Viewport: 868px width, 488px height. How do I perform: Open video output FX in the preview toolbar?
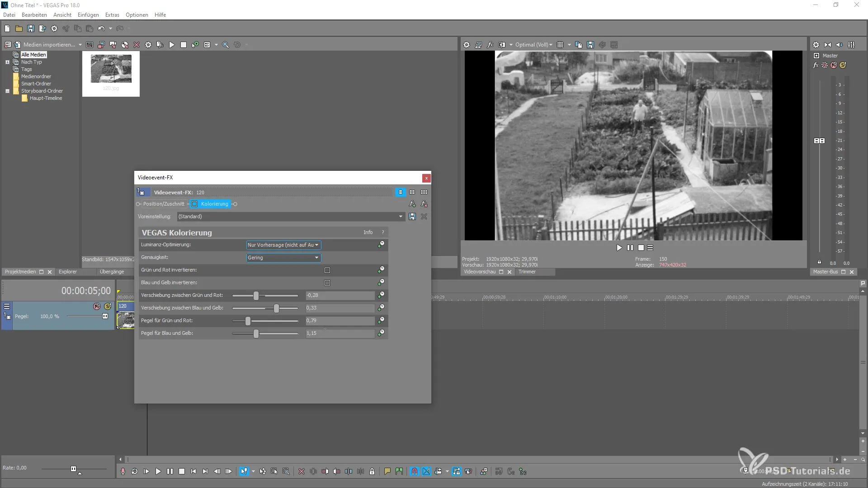click(x=490, y=45)
